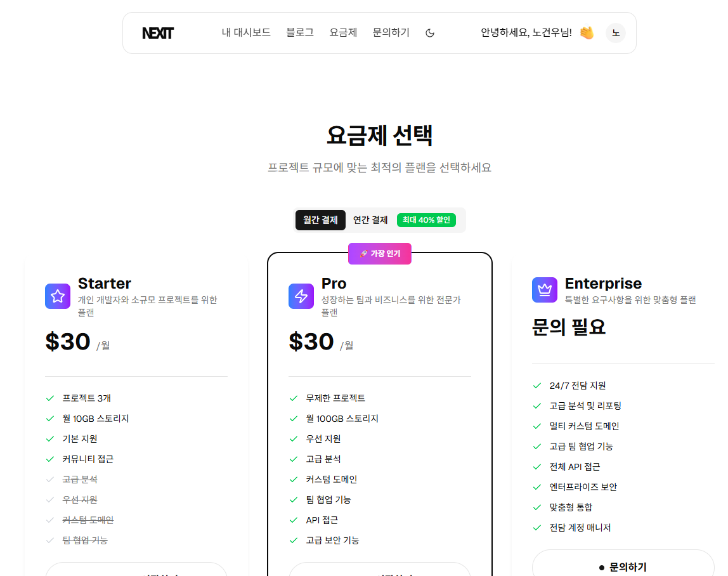Open 내 대시보드 from the navigation

pos(246,32)
